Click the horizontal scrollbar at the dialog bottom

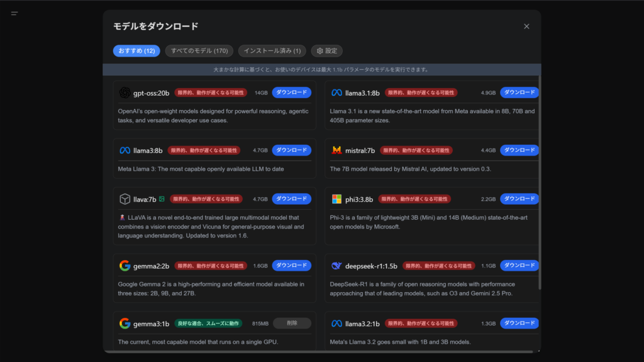point(314,351)
